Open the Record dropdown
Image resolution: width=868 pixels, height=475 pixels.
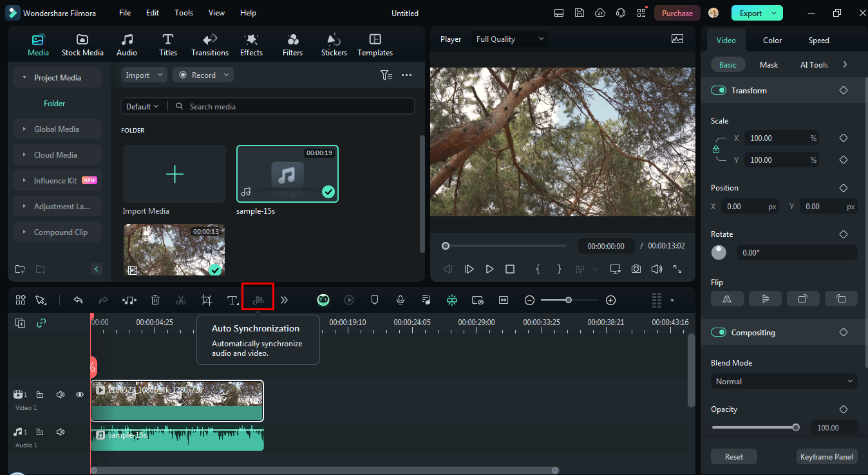203,75
